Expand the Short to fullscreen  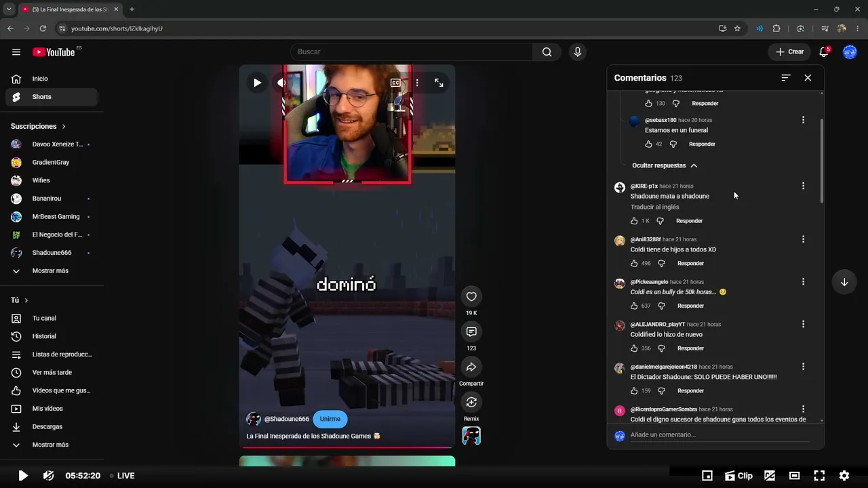click(439, 83)
